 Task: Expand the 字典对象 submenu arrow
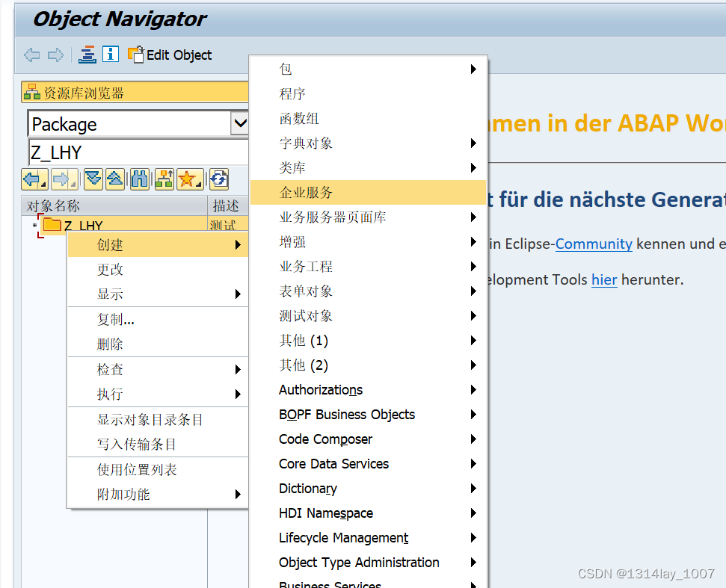[473, 143]
